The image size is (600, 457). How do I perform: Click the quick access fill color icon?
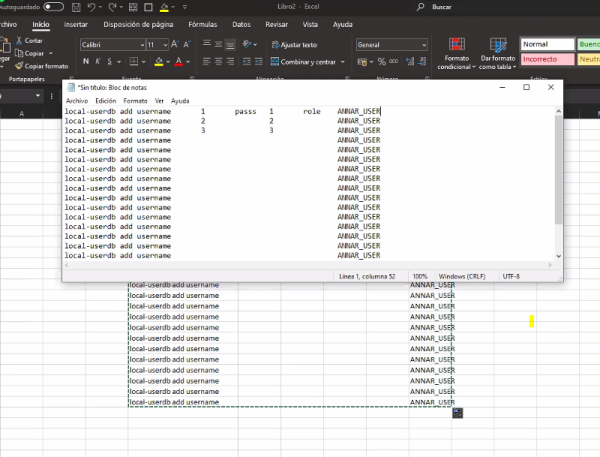coord(164,7)
